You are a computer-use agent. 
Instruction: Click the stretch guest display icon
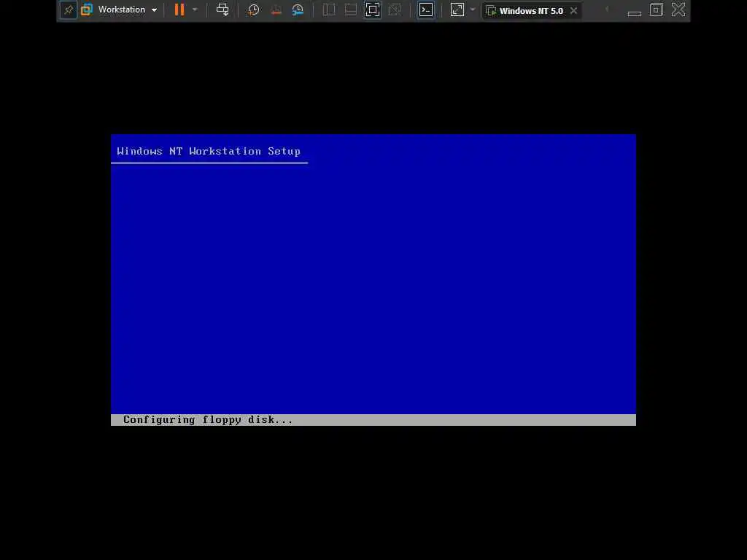point(457,10)
